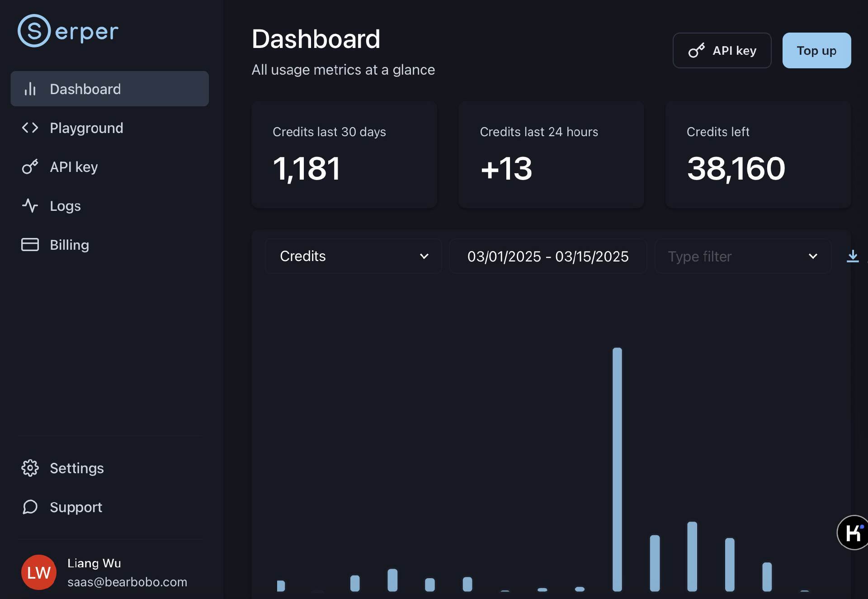
Task: Open the date range 03/01/2025 - 03/15/2025 picker
Action: (x=547, y=256)
